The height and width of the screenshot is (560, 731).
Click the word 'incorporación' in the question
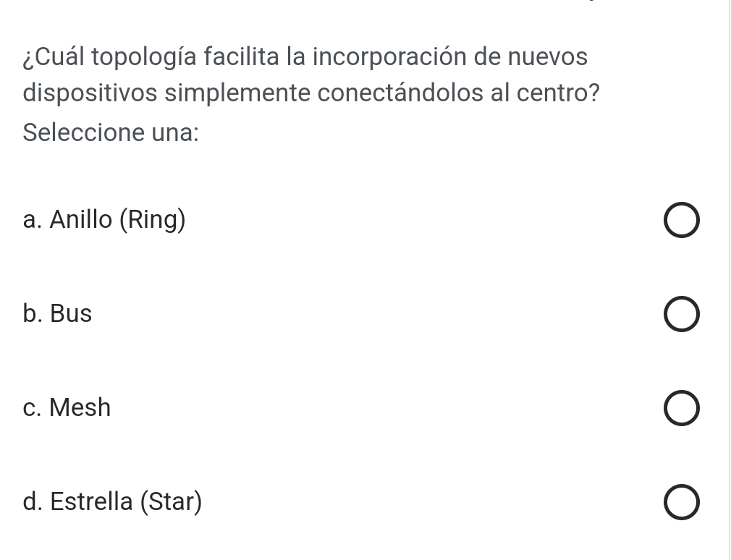tap(389, 58)
